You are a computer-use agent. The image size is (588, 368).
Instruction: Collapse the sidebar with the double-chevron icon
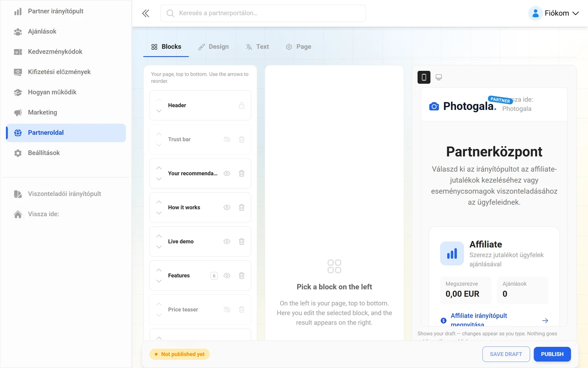(146, 13)
